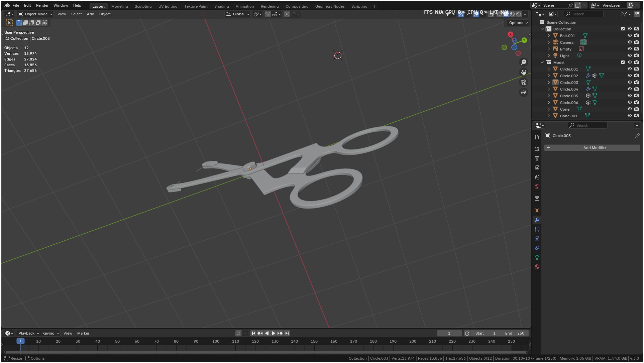Open the Render properties tab
644x363 pixels.
coord(537,149)
